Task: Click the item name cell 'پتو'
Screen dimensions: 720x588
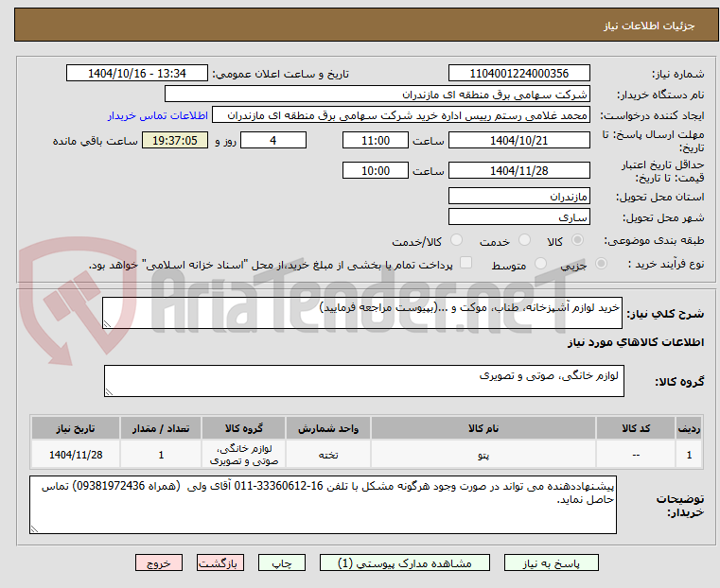Action: (483, 455)
